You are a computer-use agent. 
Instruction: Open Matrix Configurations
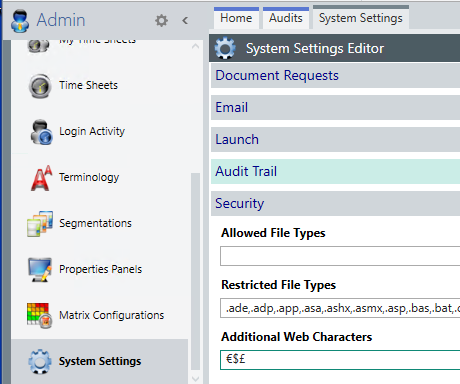tap(112, 315)
